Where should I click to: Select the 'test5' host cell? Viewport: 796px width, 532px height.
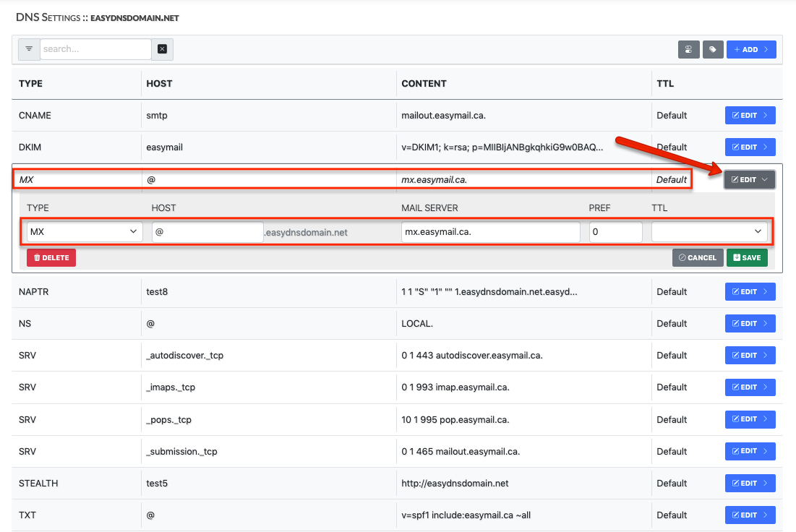click(157, 484)
